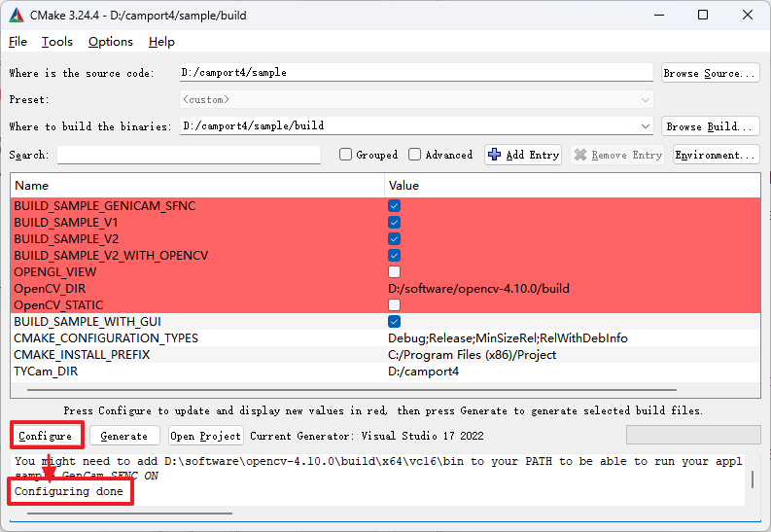Open the File menu

18,42
